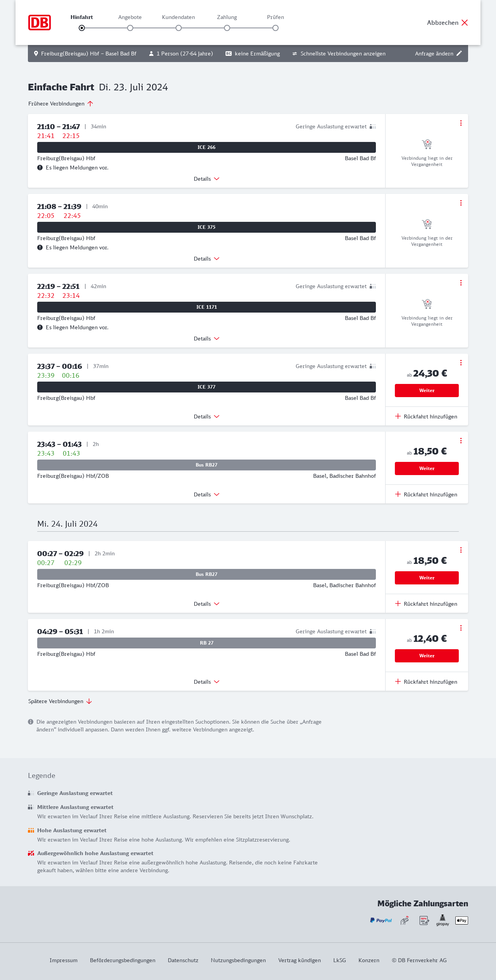496x980 pixels.
Task: Expand Details for ICE 1171 connection
Action: pos(207,339)
